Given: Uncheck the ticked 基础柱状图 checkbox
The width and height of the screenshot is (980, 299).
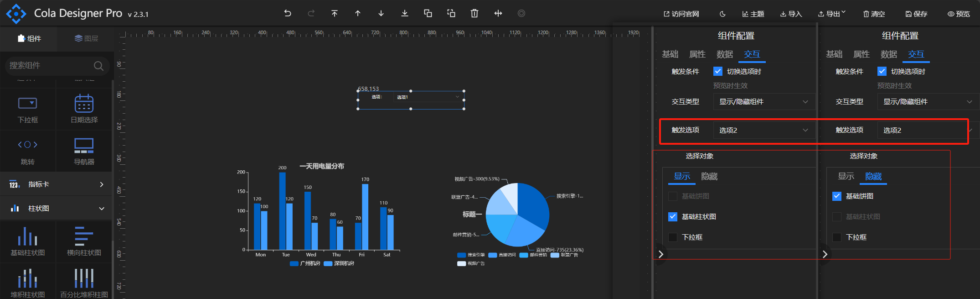Looking at the screenshot, I should (673, 217).
